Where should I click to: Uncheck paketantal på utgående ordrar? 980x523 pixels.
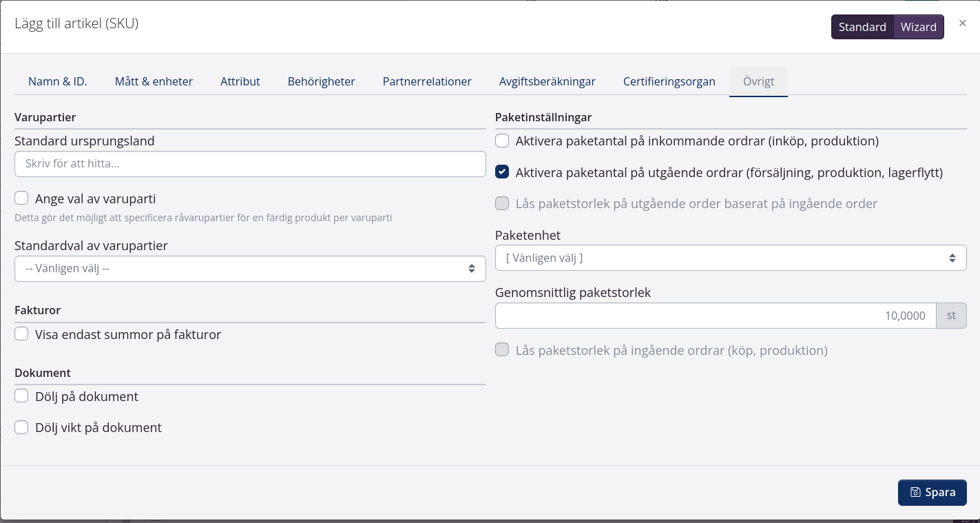[502, 172]
